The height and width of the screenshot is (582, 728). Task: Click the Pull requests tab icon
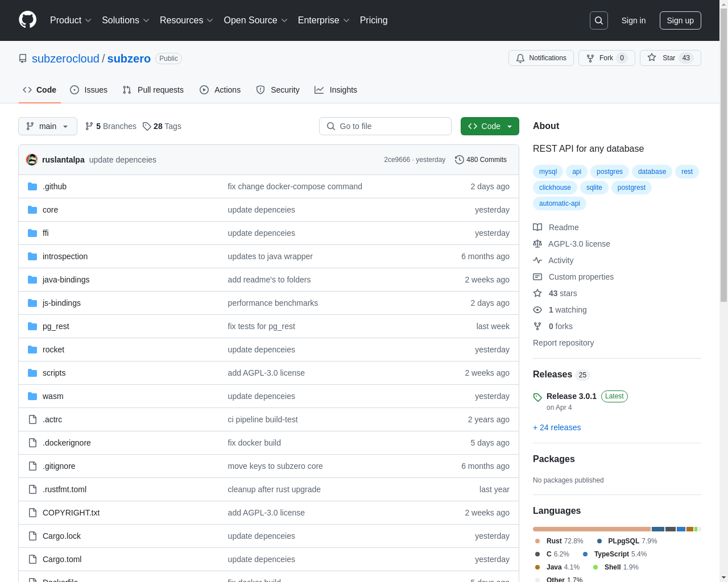click(x=127, y=90)
